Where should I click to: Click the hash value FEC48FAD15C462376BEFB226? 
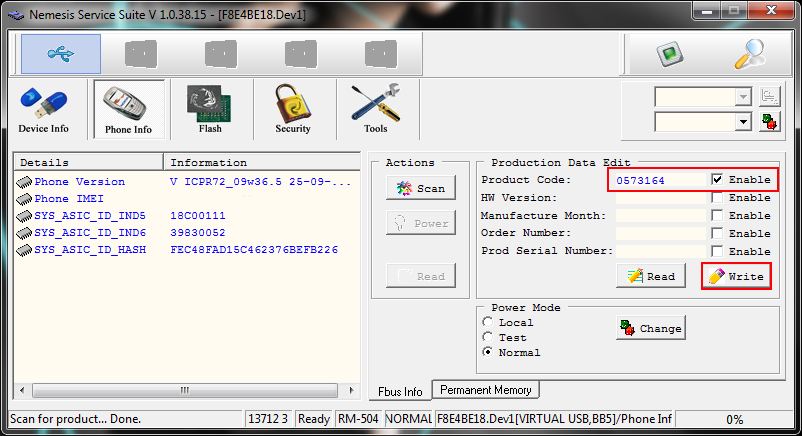tap(254, 249)
